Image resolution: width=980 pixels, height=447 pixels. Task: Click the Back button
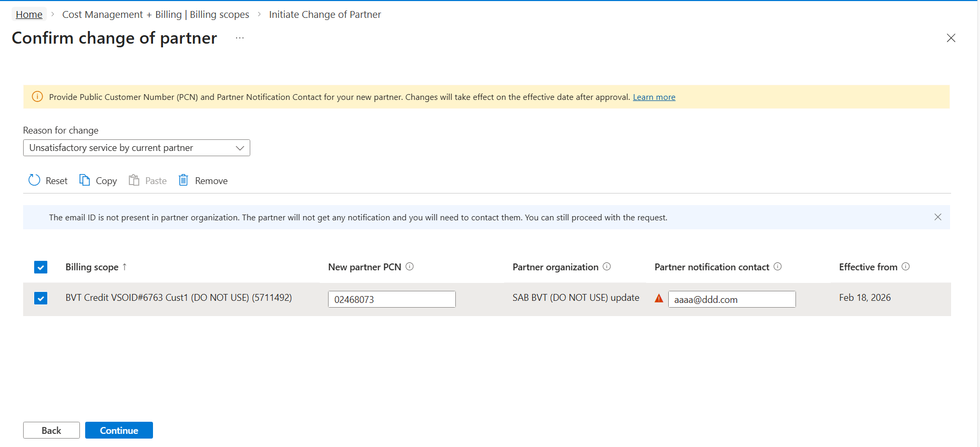pos(52,430)
